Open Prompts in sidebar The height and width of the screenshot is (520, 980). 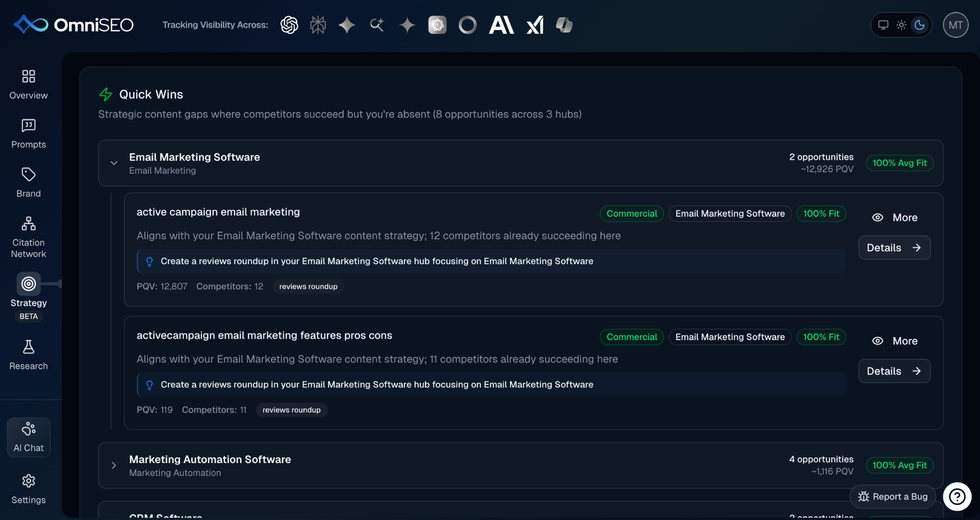(29, 133)
